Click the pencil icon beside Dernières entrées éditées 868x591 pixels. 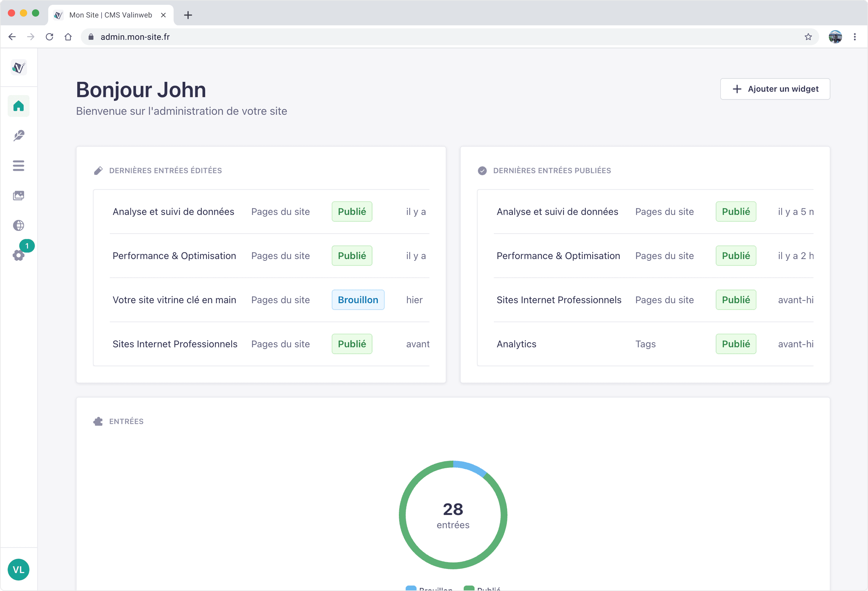98,171
